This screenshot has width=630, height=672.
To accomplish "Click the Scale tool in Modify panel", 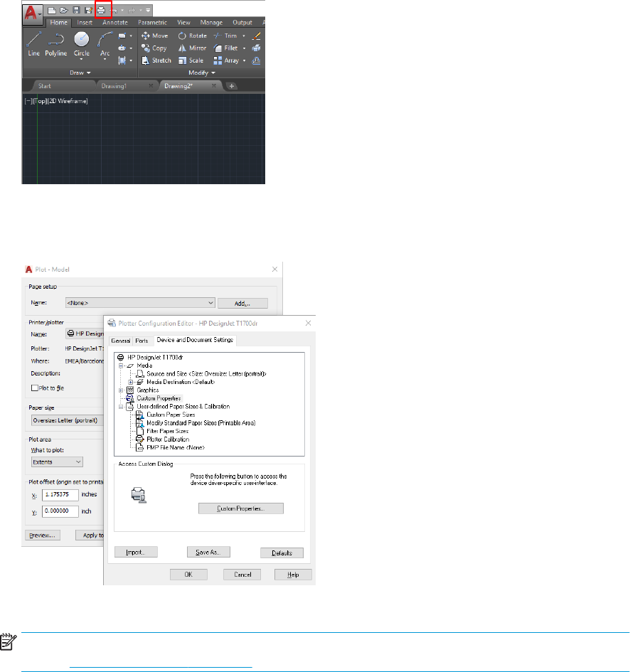I will pyautogui.click(x=191, y=60).
